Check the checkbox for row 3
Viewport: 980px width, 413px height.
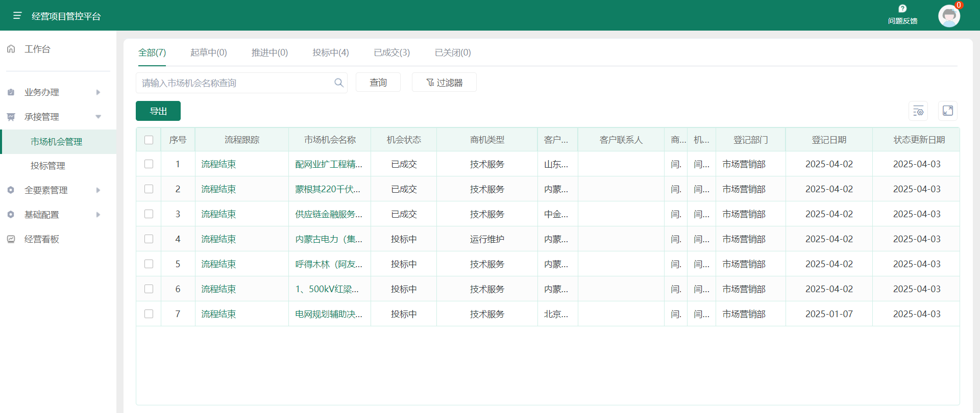[x=149, y=214]
